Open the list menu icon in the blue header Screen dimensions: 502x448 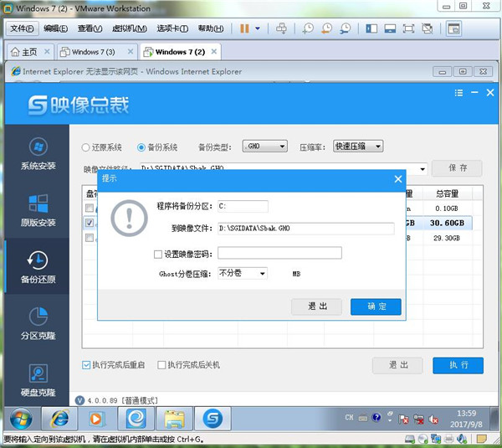point(458,93)
